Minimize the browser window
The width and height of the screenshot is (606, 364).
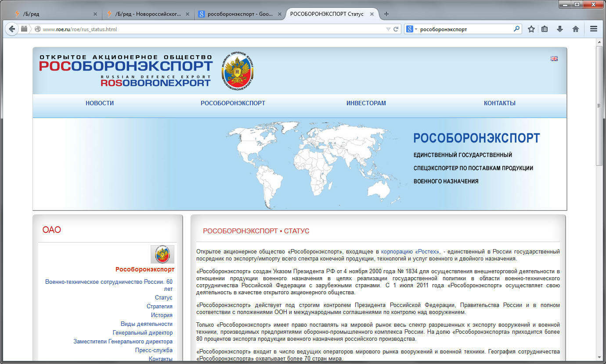565,4
